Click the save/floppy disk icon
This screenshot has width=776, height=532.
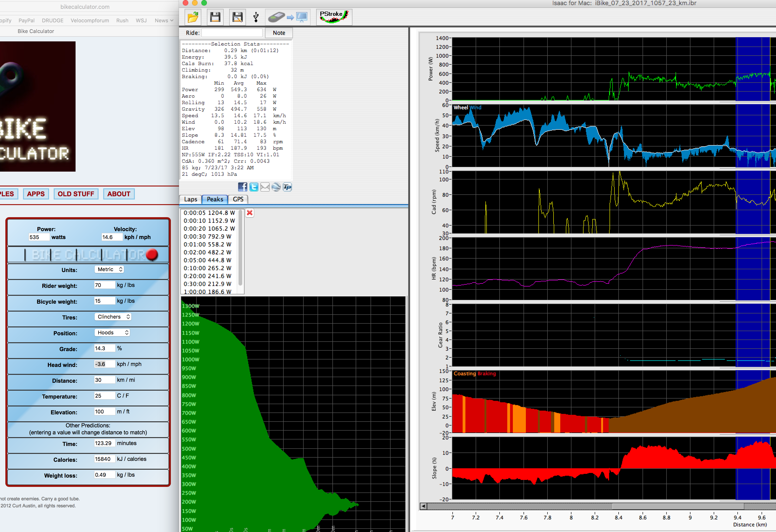click(x=215, y=17)
